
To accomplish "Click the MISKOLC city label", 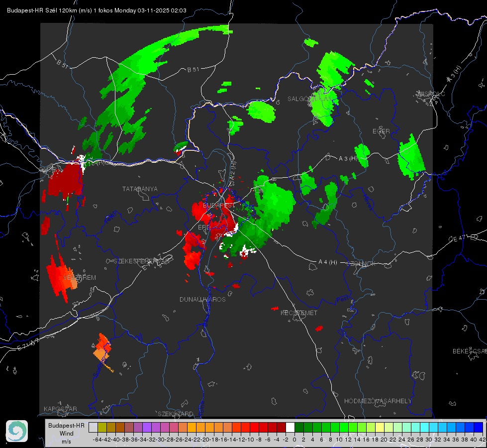I will (431, 94).
